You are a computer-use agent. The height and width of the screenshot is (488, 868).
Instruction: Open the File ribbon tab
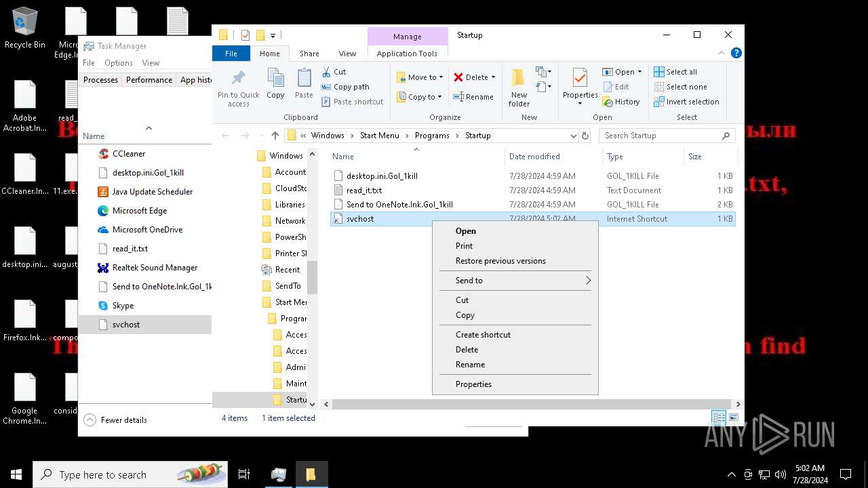[231, 54]
